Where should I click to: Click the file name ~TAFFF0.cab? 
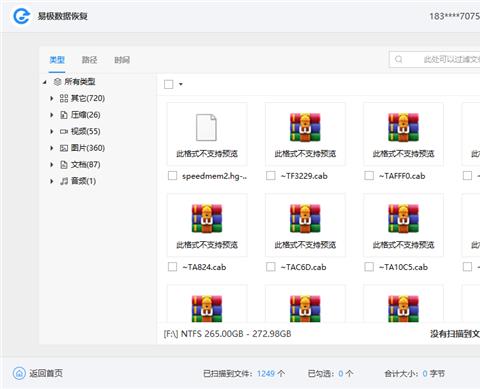(x=402, y=176)
